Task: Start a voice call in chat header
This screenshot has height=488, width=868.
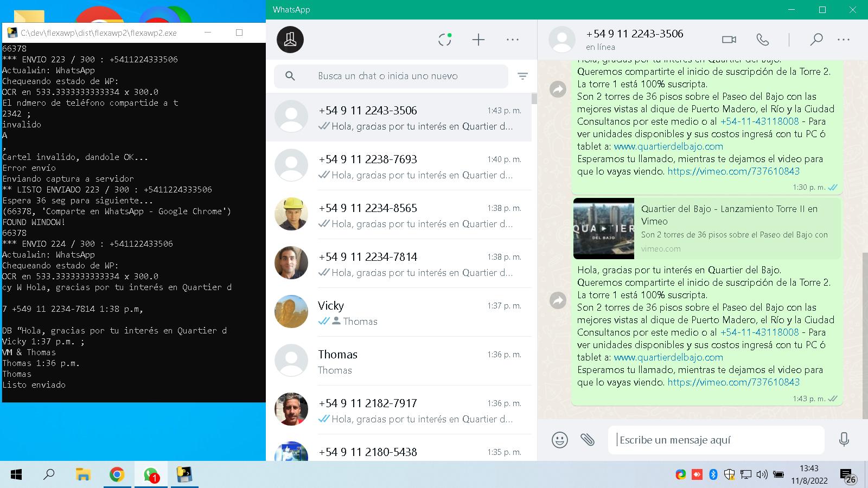Action: [763, 40]
